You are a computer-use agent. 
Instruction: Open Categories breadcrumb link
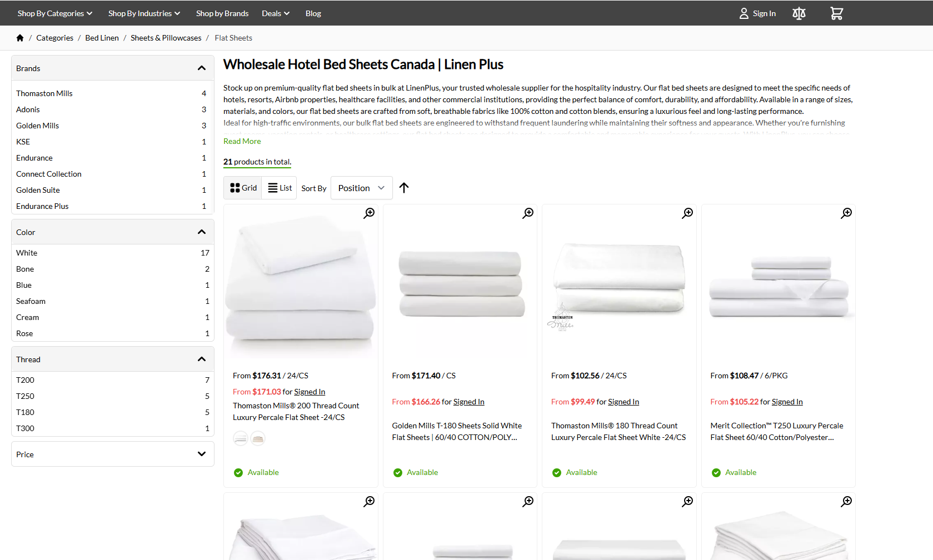click(55, 38)
